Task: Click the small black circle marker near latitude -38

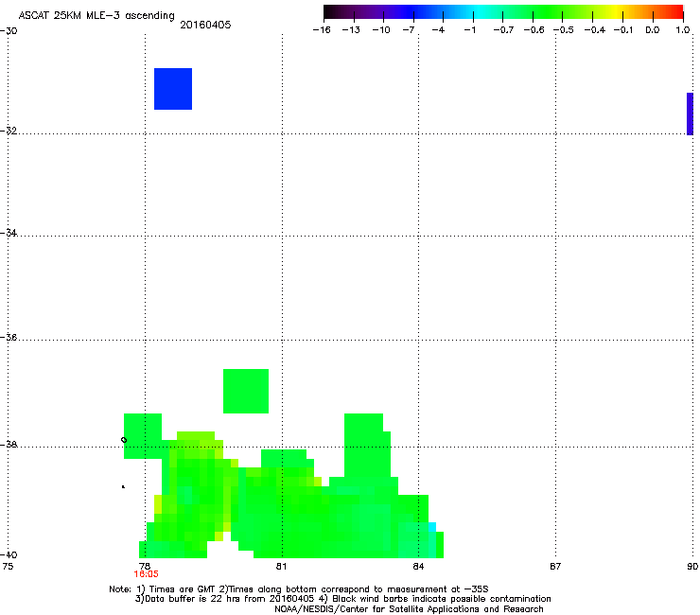Action: [x=124, y=440]
